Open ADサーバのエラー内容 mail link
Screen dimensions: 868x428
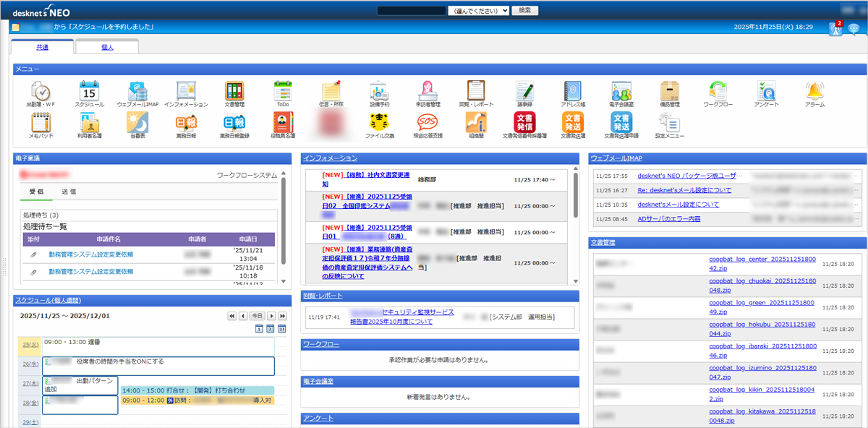point(668,218)
